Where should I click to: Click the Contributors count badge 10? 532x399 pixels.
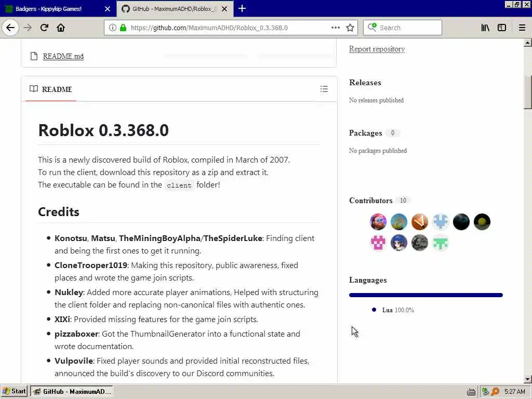click(x=403, y=201)
